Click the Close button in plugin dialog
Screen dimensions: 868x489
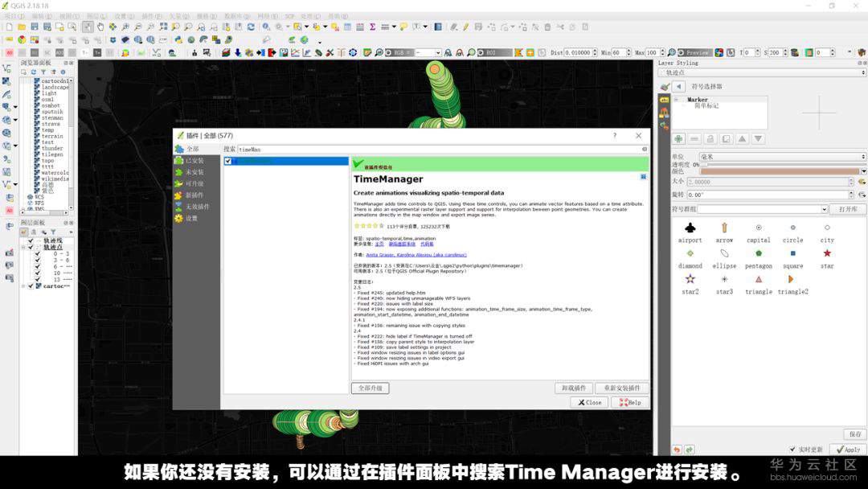point(589,403)
